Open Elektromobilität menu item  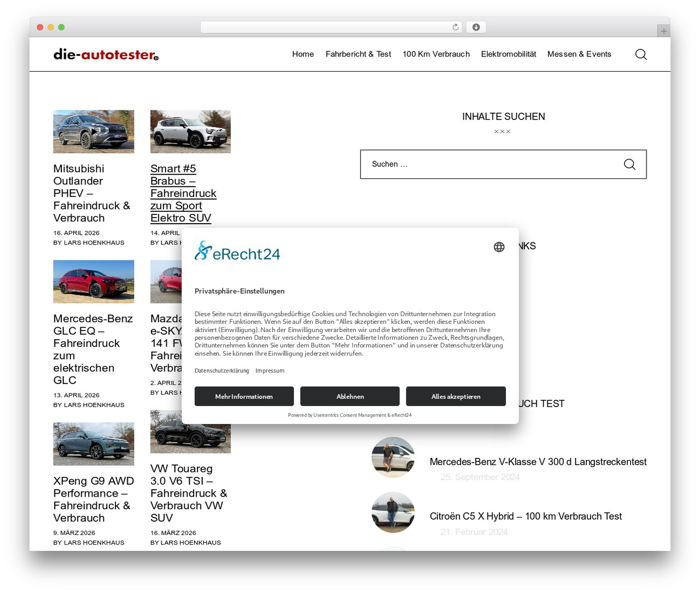tap(509, 54)
